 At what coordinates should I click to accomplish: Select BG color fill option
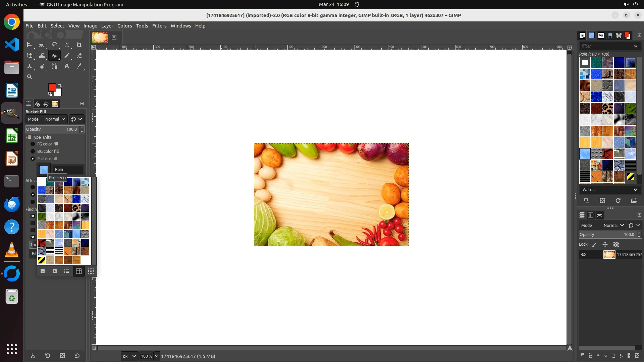pyautogui.click(x=33, y=152)
